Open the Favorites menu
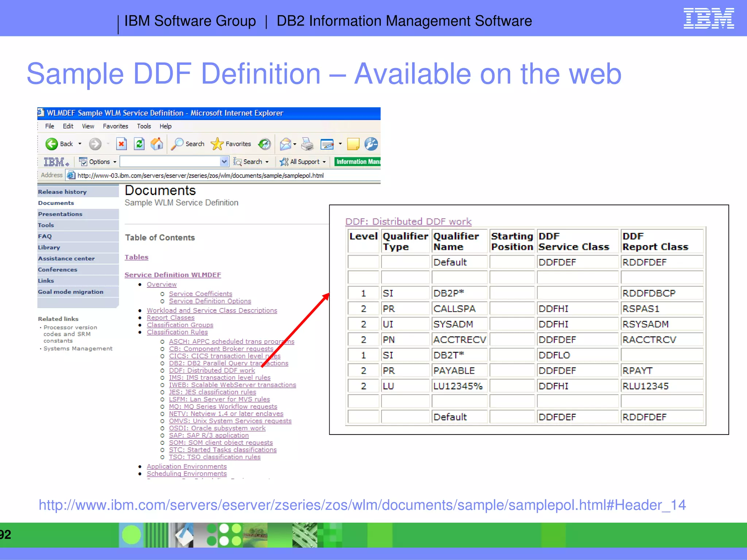 (116, 126)
